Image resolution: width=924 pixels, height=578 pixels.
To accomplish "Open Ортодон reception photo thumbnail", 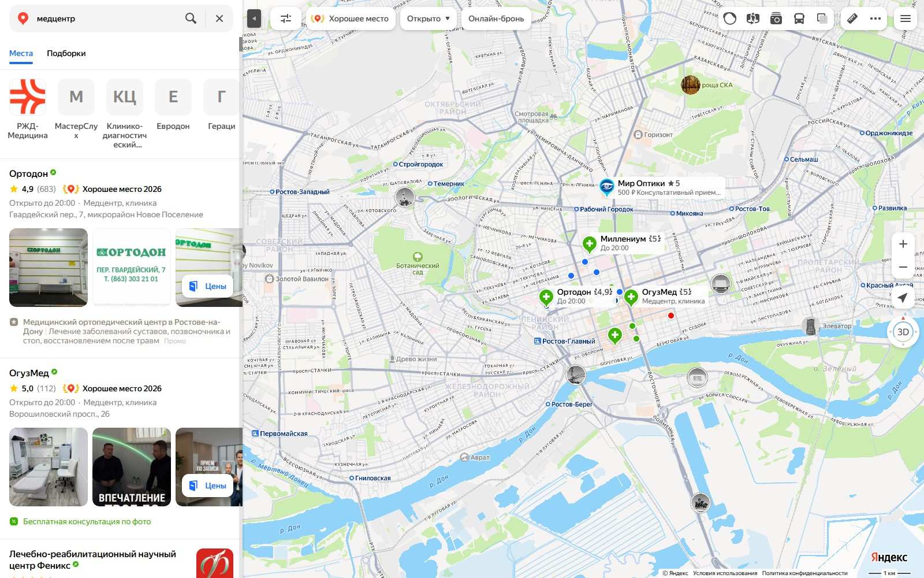I will point(49,268).
